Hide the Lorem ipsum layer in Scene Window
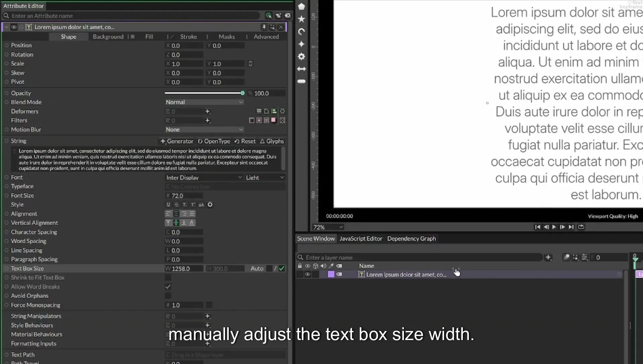This screenshot has height=364, width=643. pos(307,274)
